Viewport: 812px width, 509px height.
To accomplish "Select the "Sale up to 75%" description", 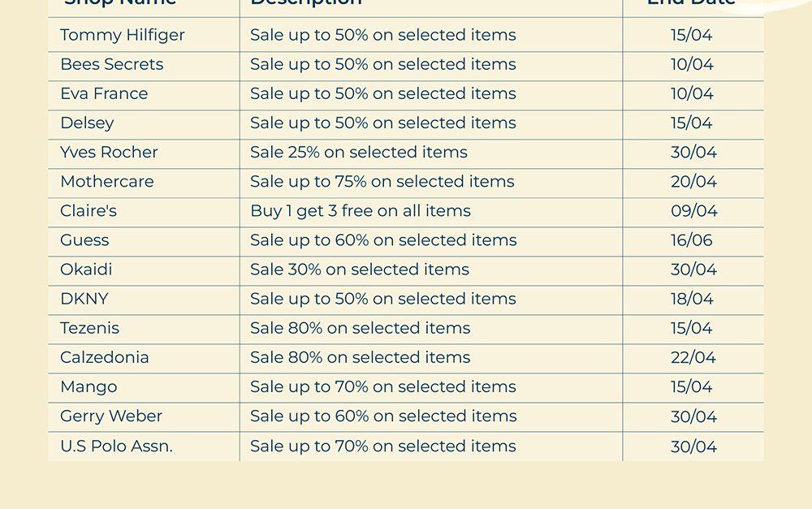I will coord(382,181).
